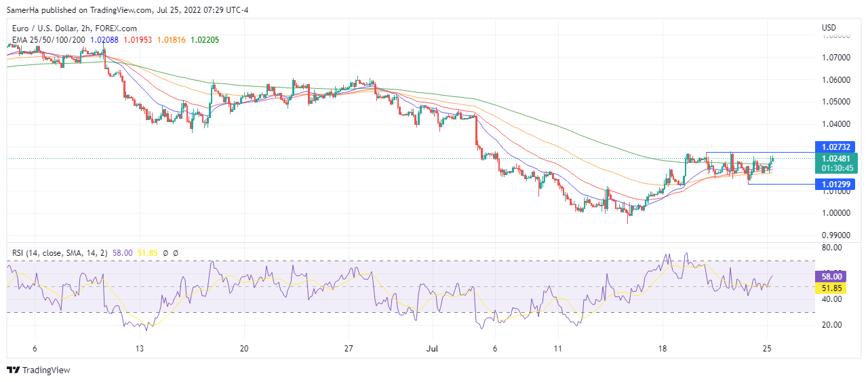Click the 25 date label on time axis
This screenshot has height=382, width=868.
(x=768, y=348)
